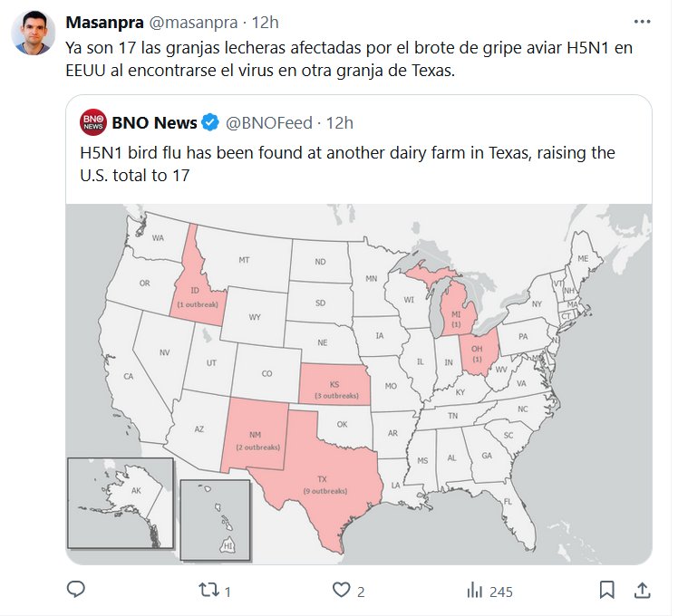Open the three-dot more options menu

pyautogui.click(x=642, y=21)
